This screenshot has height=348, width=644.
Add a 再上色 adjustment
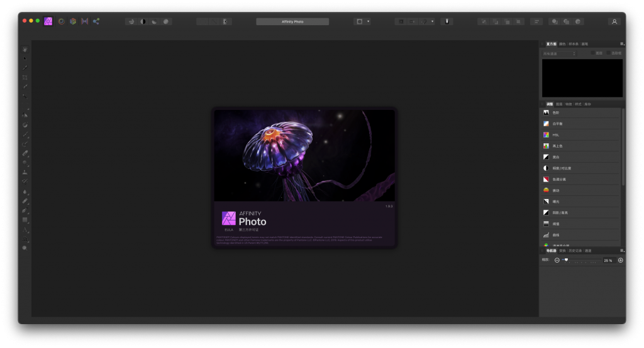pos(579,146)
